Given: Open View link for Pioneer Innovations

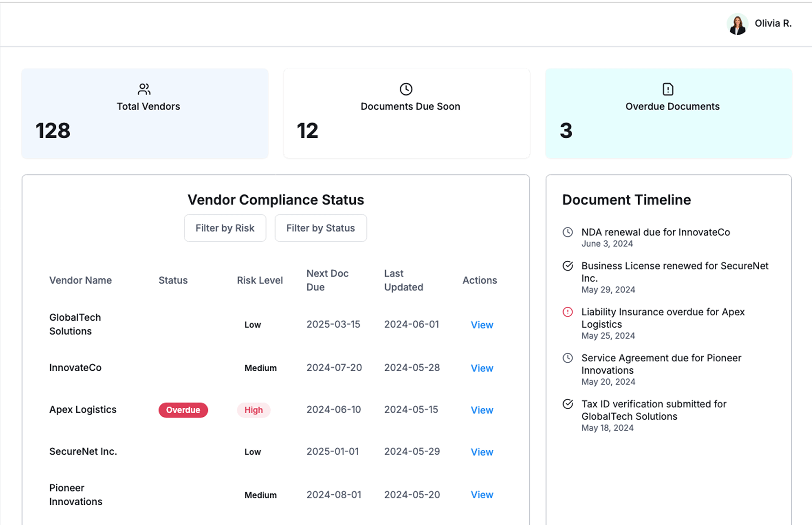Looking at the screenshot, I should (x=482, y=495).
